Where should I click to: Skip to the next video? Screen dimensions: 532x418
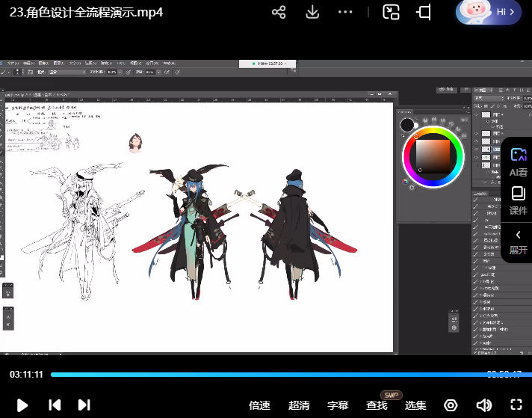pyautogui.click(x=84, y=405)
